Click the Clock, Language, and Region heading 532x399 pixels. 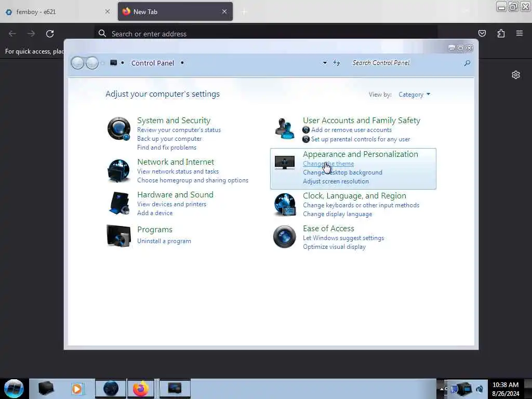(x=354, y=196)
